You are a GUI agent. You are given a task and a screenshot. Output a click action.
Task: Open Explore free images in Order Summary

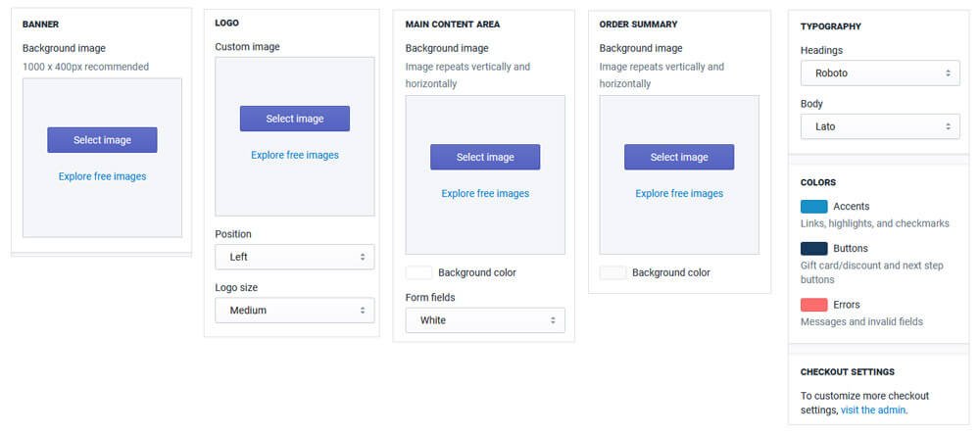679,193
